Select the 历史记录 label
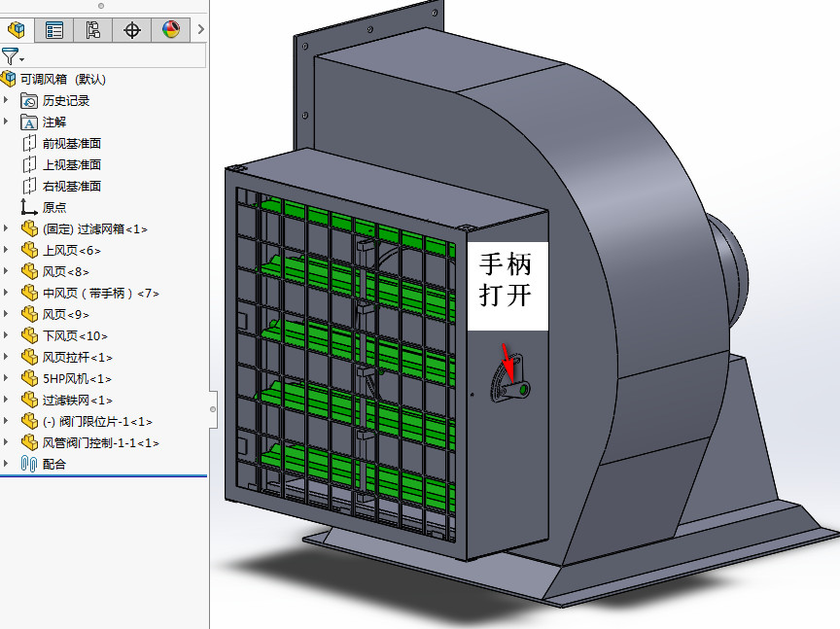This screenshot has width=840, height=629. point(66,101)
